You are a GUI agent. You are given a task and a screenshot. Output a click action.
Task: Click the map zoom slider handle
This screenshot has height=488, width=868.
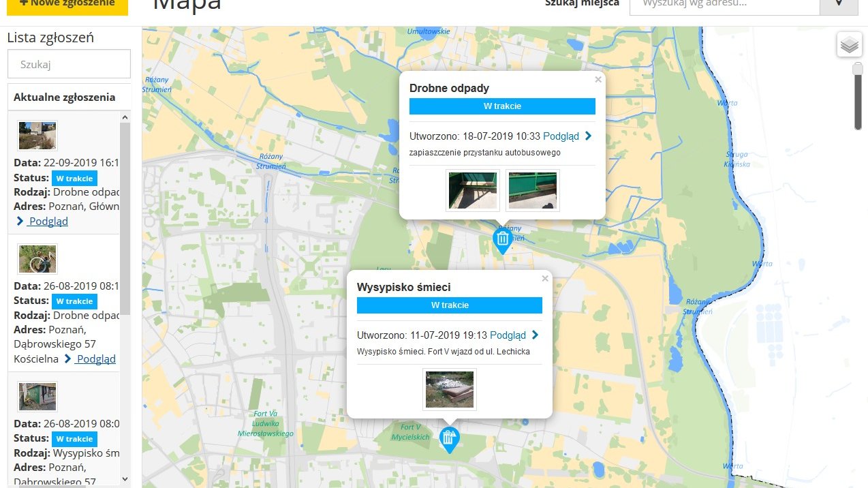[858, 70]
